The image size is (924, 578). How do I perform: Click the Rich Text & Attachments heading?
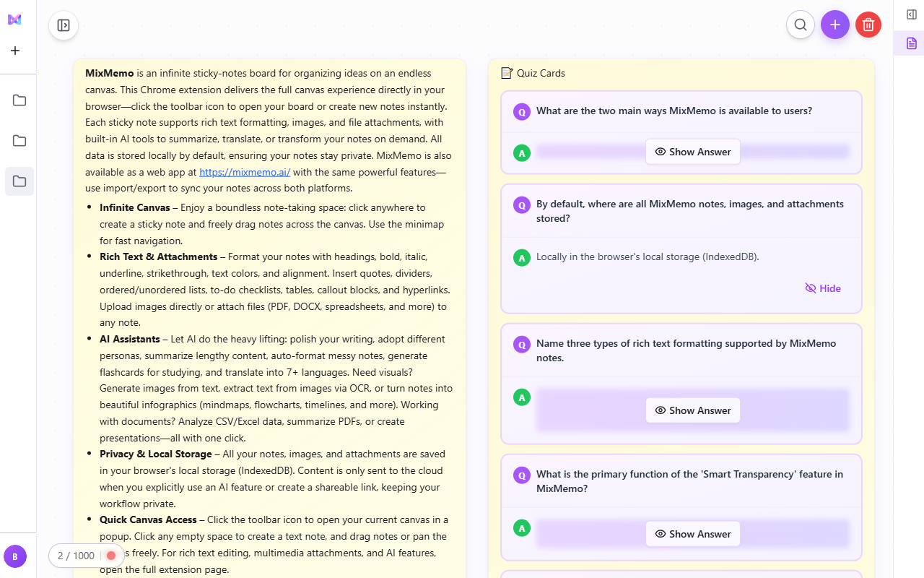158,256
